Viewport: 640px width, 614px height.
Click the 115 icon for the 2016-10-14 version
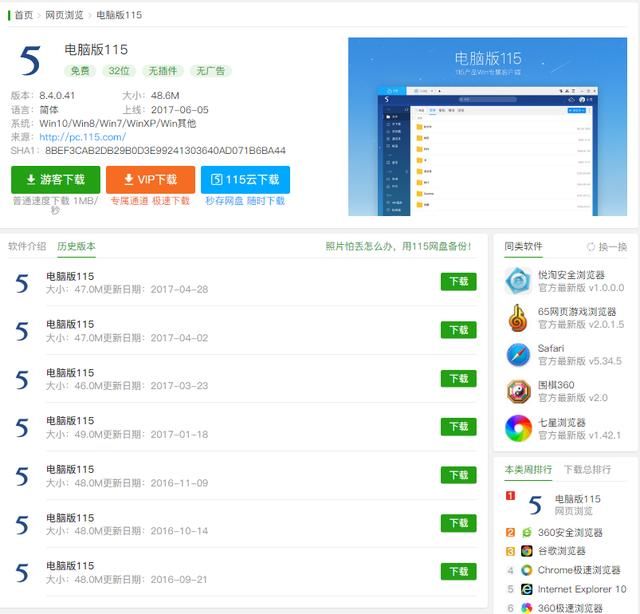click(x=22, y=525)
